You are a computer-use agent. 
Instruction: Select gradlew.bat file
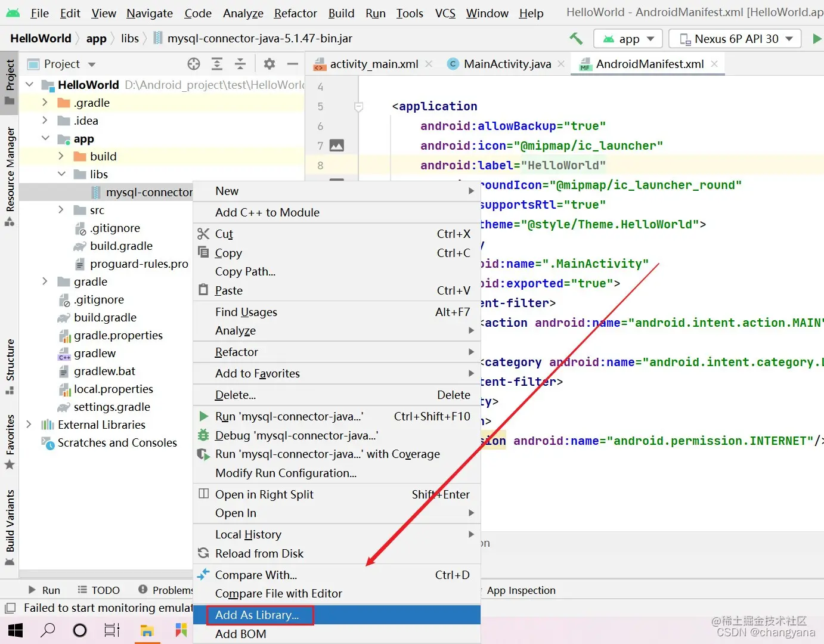point(104,371)
